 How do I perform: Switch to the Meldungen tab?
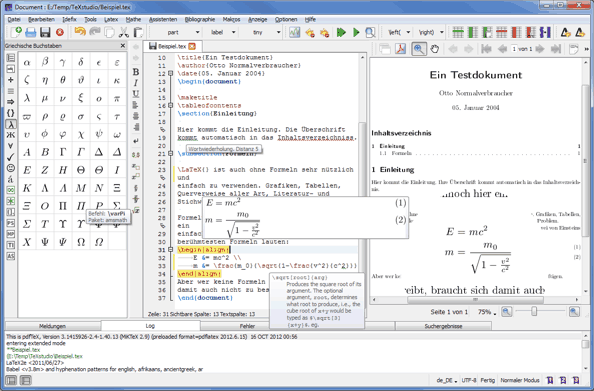coord(53,326)
